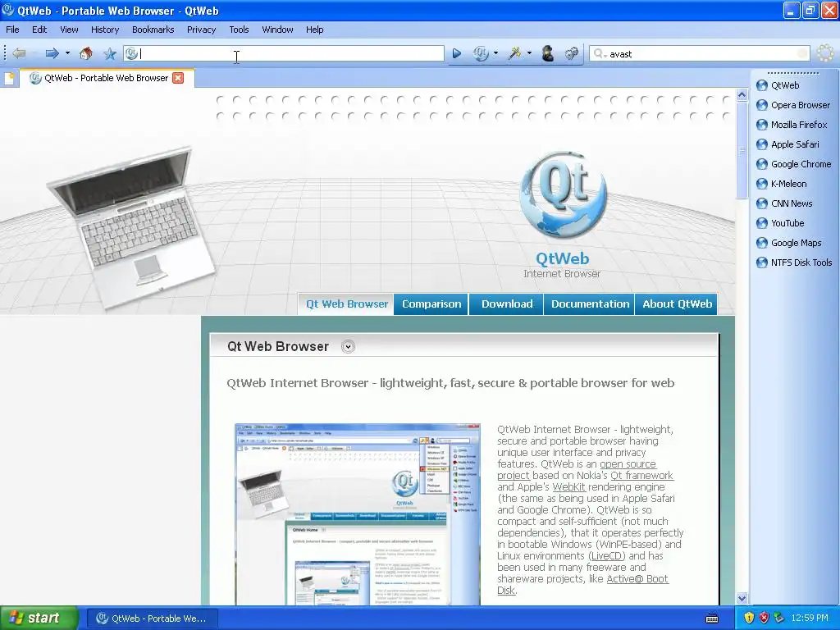Open search engine dropdown in search box
Viewport: 840px width, 630px height.
coord(600,53)
